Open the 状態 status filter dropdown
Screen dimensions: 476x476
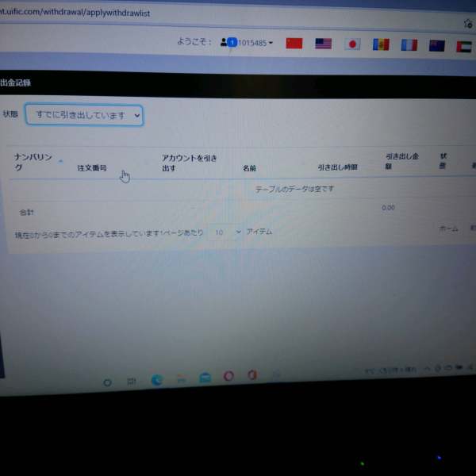(84, 115)
